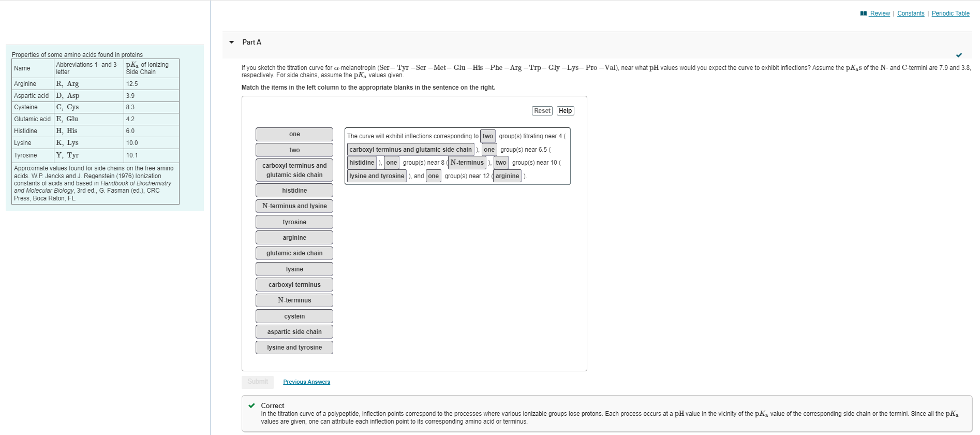Pick the 'arginine' source tile
Viewport: 980px width, 435px height.
coord(294,238)
